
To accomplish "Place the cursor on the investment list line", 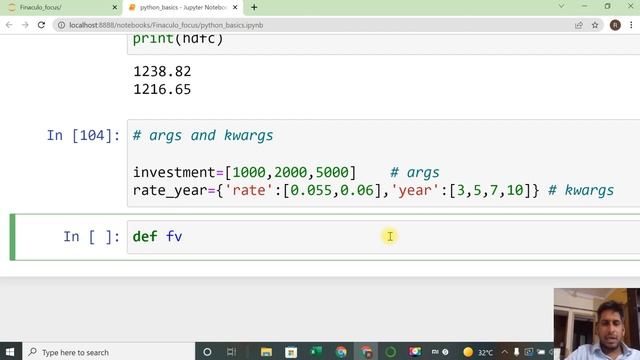I will (245, 172).
